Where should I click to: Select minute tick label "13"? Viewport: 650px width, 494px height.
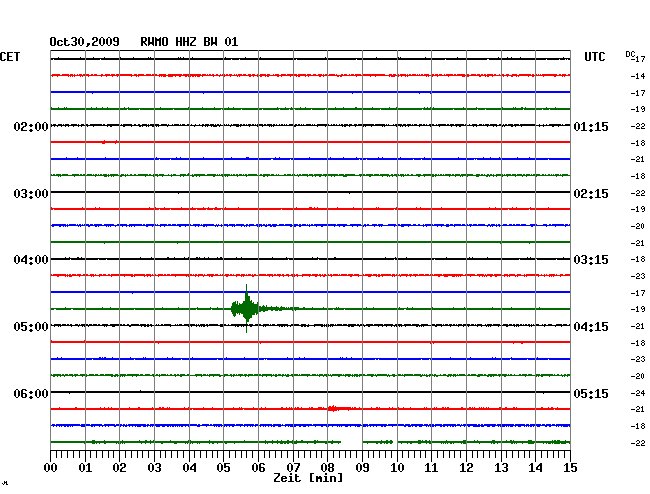501,467
